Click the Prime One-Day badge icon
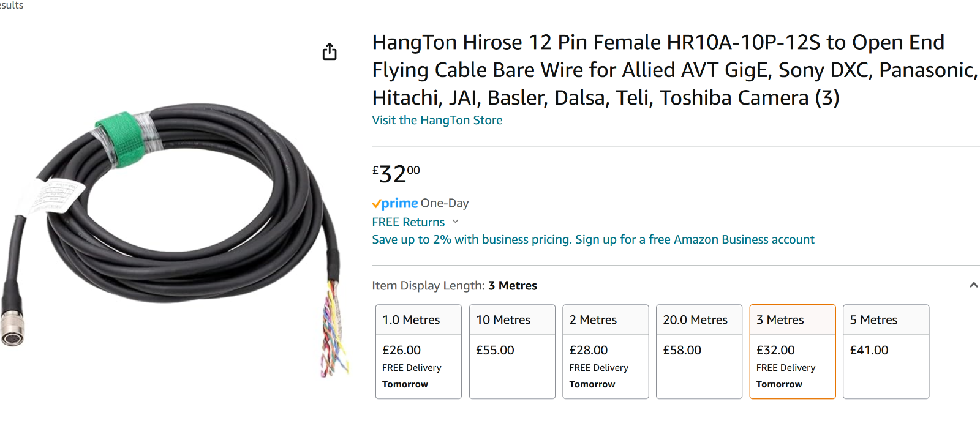 [394, 203]
